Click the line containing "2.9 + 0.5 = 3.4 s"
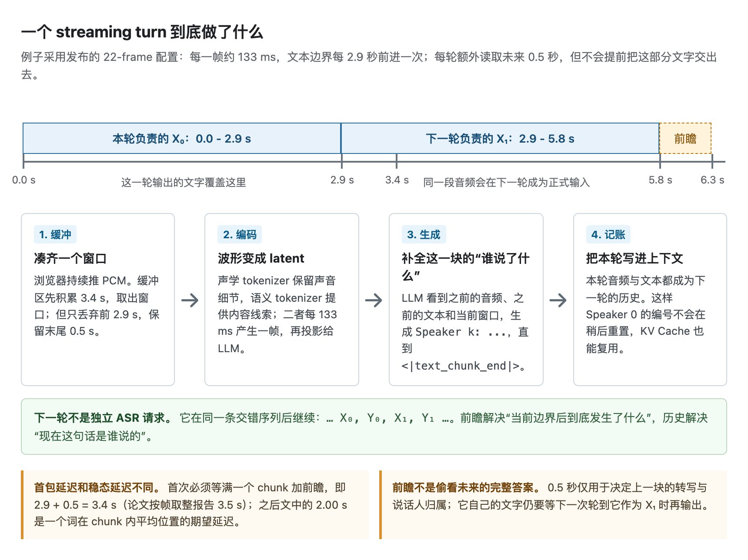This screenshot has width=748, height=560. coord(191,505)
